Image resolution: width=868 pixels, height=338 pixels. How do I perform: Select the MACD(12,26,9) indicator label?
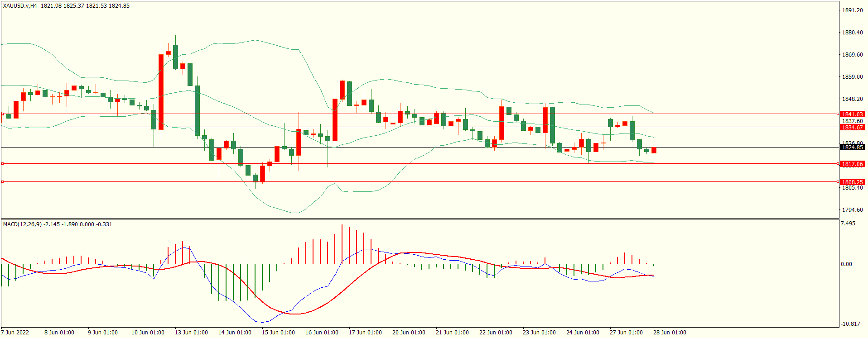(23, 224)
